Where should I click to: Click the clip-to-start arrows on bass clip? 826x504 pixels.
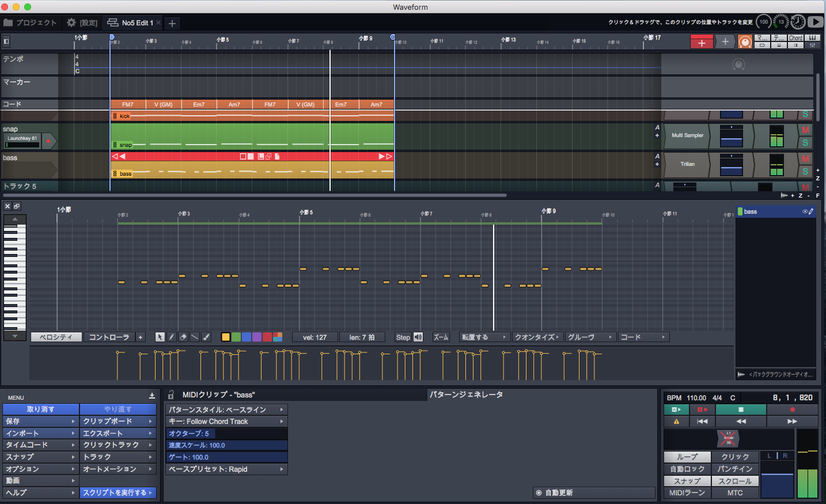(x=118, y=156)
